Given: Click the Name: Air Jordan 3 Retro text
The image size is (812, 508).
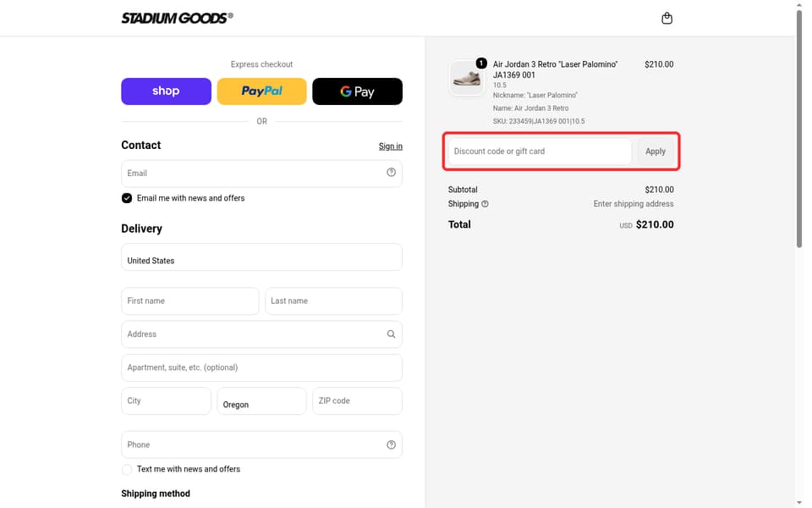Looking at the screenshot, I should pyautogui.click(x=530, y=108).
